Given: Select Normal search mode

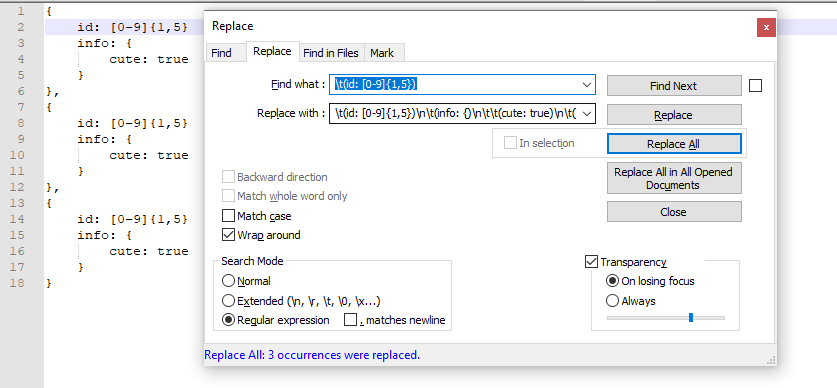Looking at the screenshot, I should 228,281.
